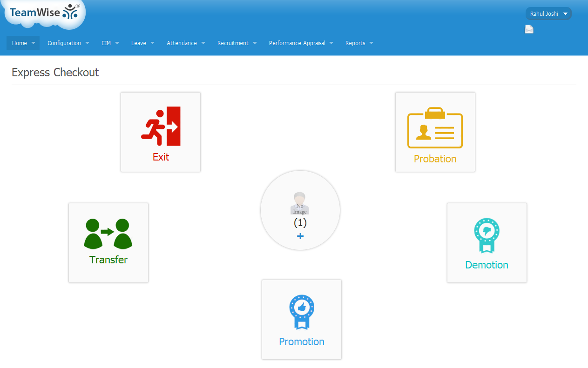Choose the Promotion thumbs-up ribbon icon
Screen dimensions: 588x368
tap(302, 312)
